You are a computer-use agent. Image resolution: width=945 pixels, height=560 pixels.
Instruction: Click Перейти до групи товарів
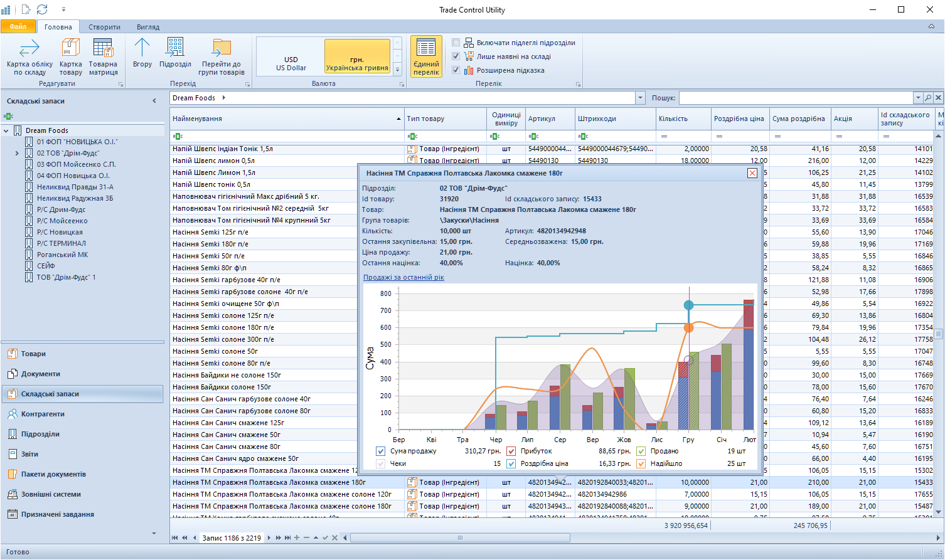click(222, 57)
